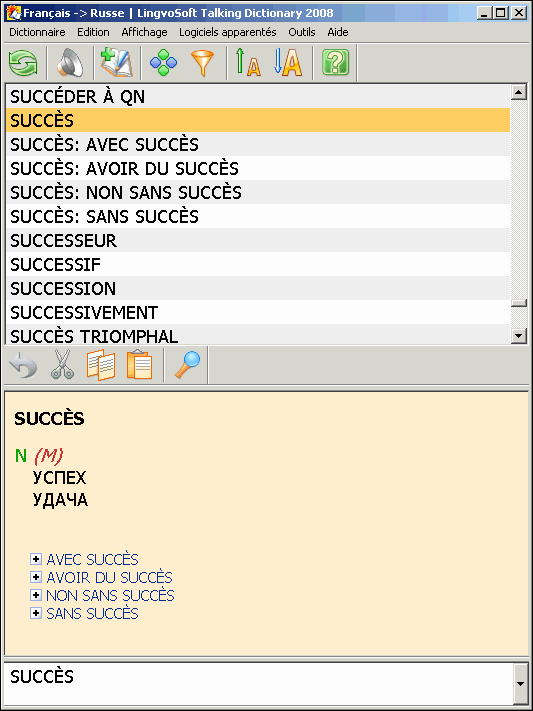Screen dimensions: 533x711
Task: Click the magnifier search icon
Action: click(x=187, y=364)
